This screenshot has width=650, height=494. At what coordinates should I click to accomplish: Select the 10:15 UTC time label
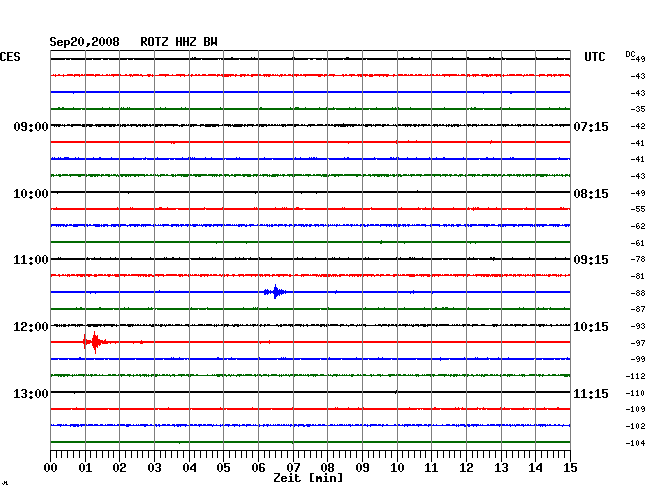pyautogui.click(x=591, y=327)
